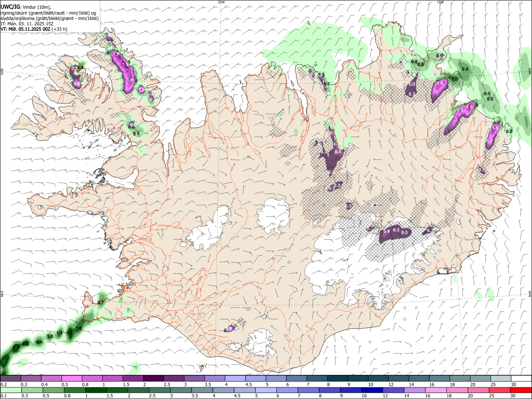Click the 64N label on right border
Image resolution: width=532 pixels, height=399 pixels.
(x=530, y=293)
